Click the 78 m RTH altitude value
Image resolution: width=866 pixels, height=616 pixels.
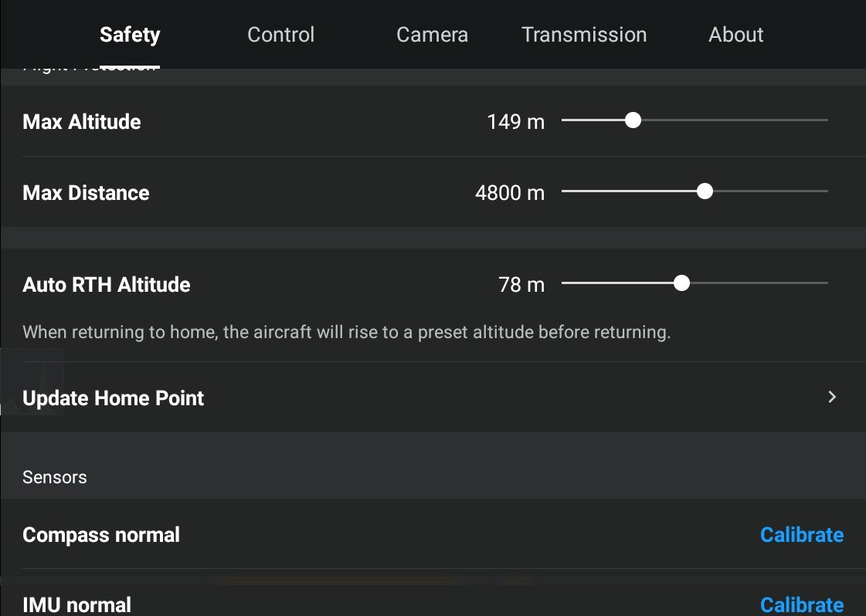click(x=521, y=285)
